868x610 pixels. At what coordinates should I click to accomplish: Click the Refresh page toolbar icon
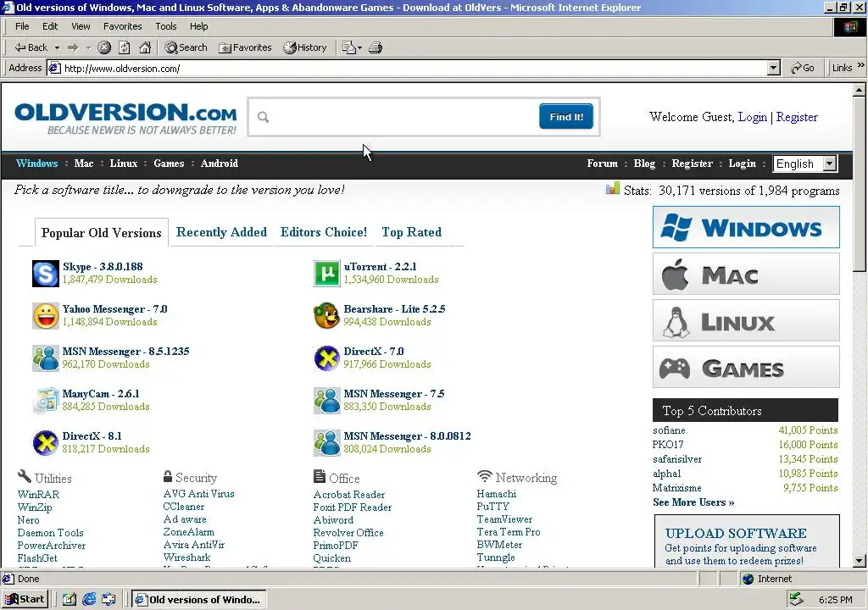pos(125,47)
